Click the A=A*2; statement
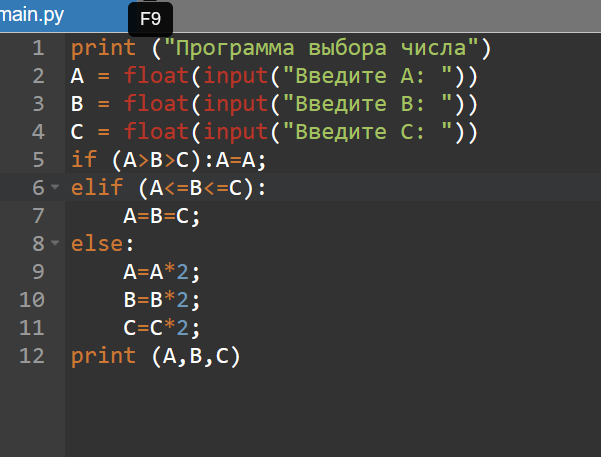 (x=162, y=272)
